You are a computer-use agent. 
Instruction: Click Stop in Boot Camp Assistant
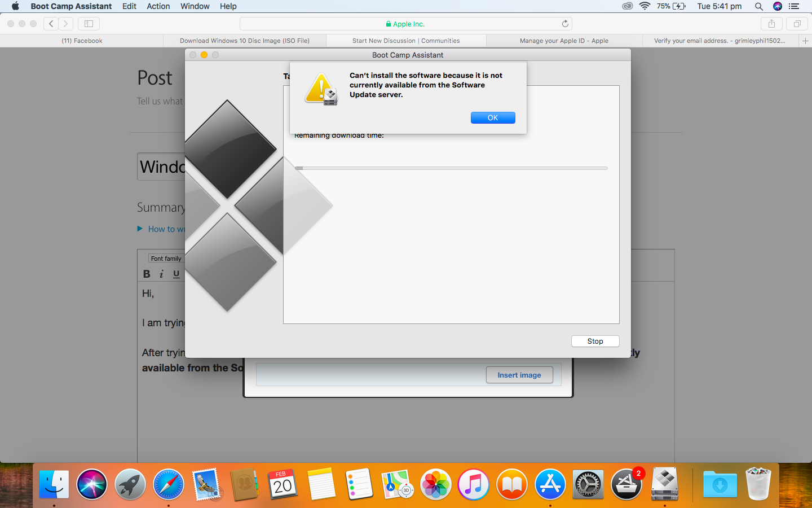595,341
